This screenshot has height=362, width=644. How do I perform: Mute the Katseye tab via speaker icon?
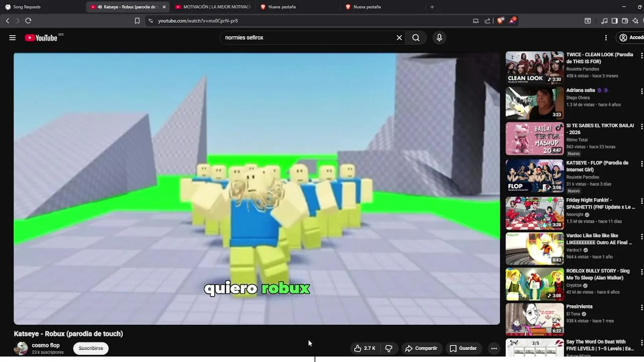coord(100,7)
